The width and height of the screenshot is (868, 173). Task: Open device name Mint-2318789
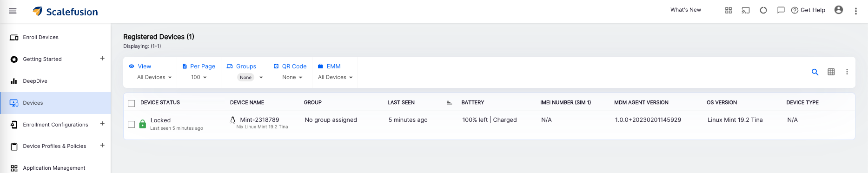(x=259, y=120)
